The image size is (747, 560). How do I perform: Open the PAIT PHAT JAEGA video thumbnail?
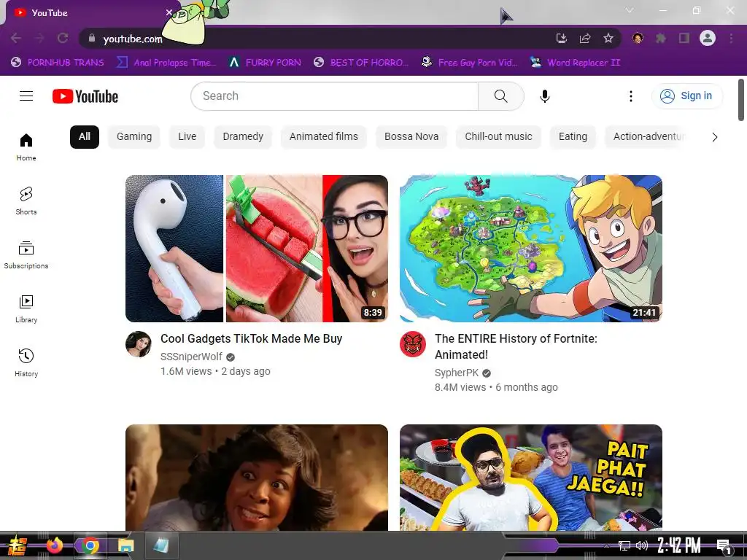[531, 478]
